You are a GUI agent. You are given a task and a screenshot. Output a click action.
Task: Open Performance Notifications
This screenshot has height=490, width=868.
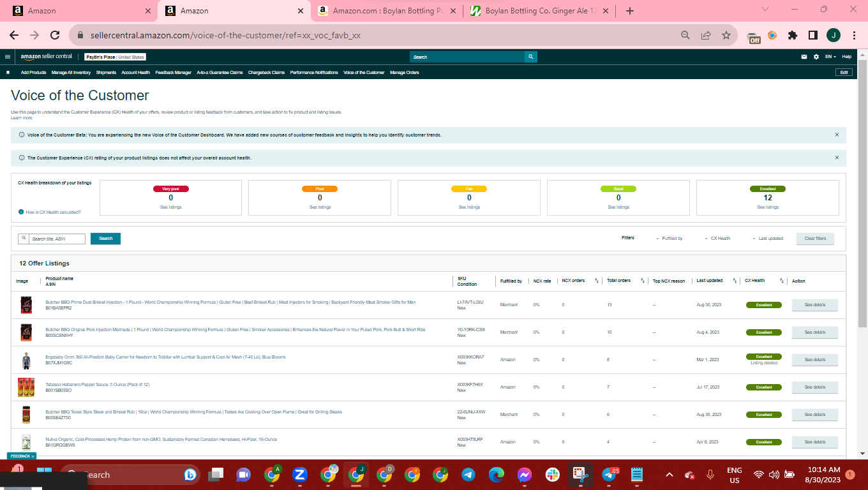[314, 73]
